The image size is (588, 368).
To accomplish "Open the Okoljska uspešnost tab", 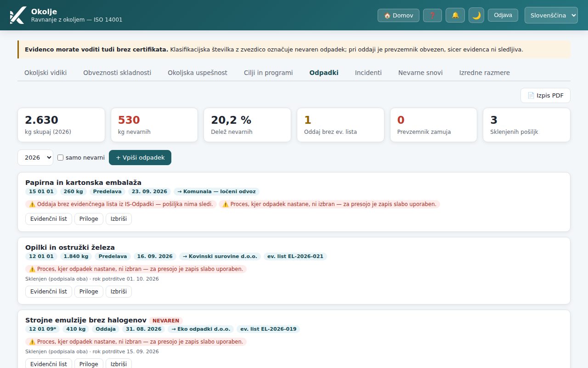I will [198, 73].
